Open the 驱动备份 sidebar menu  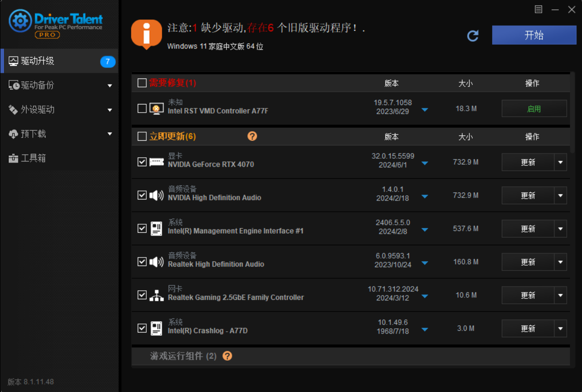(x=59, y=86)
